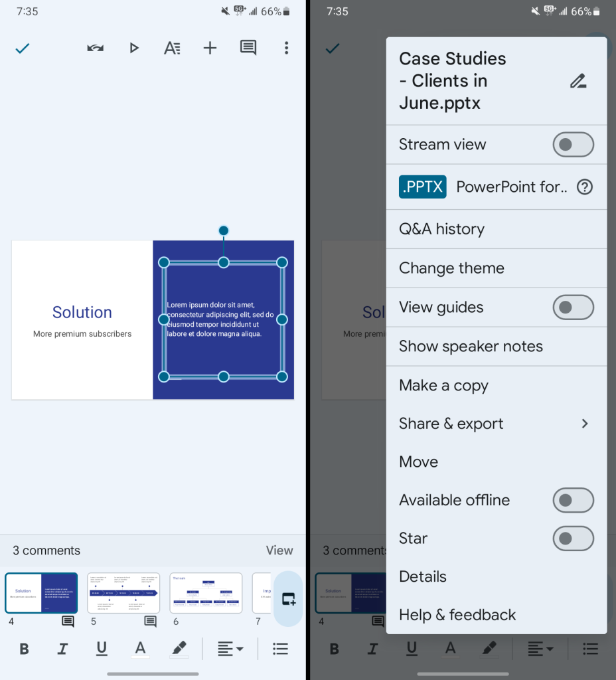
Task: Tap the plus icon to insert content
Action: click(210, 48)
